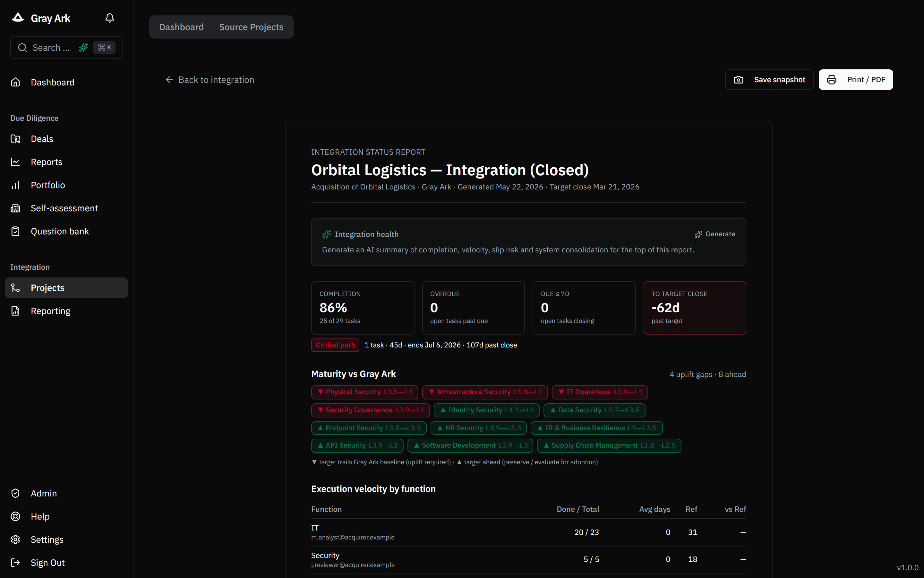Go back to integration
The width and height of the screenshot is (924, 578).
210,80
